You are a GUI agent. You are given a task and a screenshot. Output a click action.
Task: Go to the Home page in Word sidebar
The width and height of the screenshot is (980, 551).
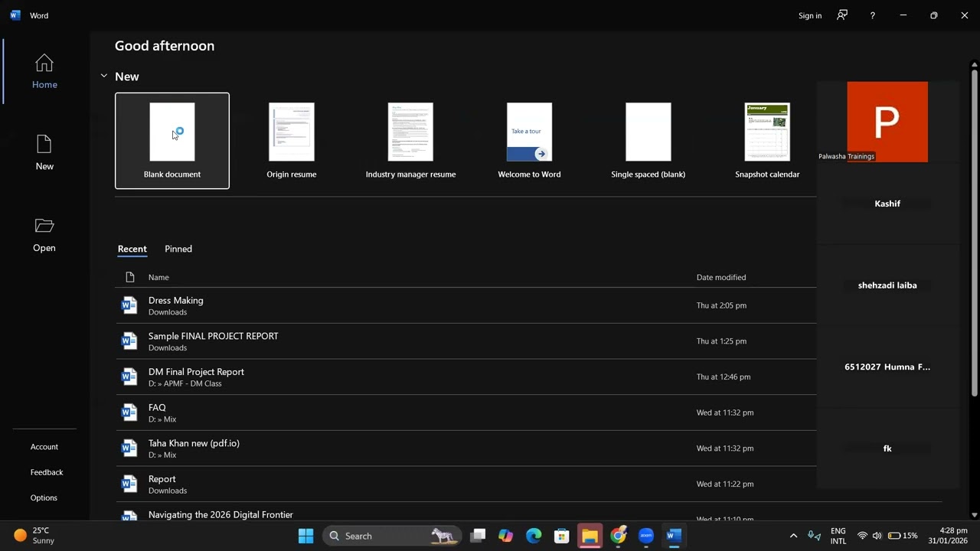click(44, 71)
